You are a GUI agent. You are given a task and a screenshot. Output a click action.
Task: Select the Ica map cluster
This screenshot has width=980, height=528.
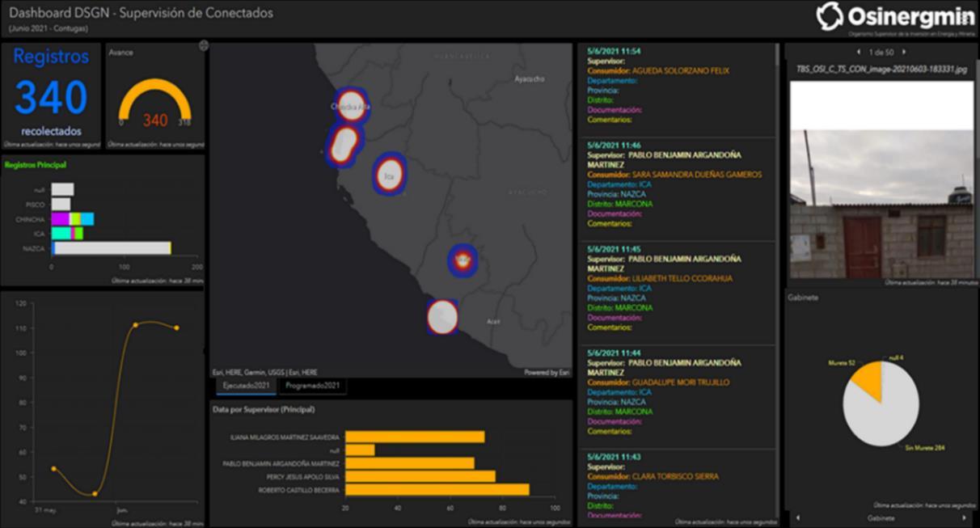[x=389, y=174]
